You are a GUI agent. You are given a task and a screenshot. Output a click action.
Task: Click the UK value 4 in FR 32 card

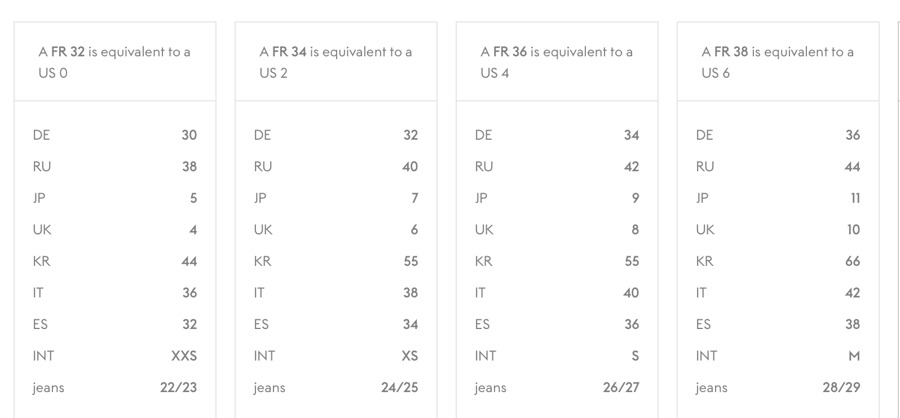point(193,230)
